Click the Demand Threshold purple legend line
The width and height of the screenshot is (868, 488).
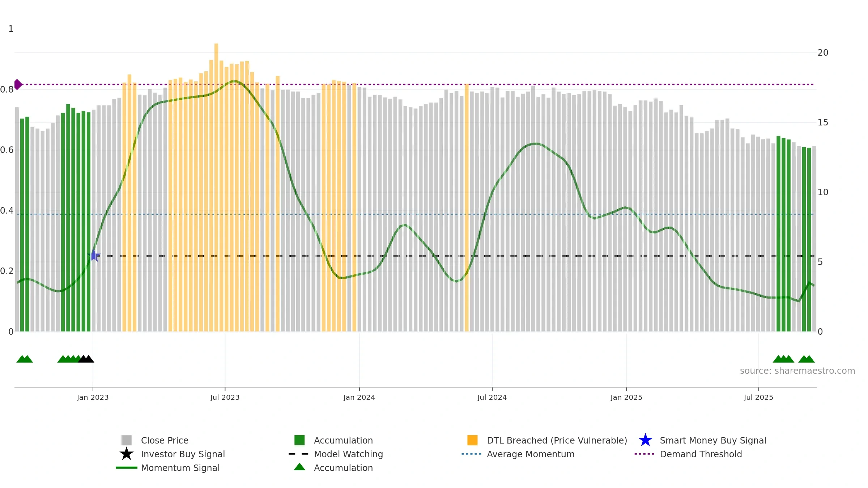click(644, 454)
